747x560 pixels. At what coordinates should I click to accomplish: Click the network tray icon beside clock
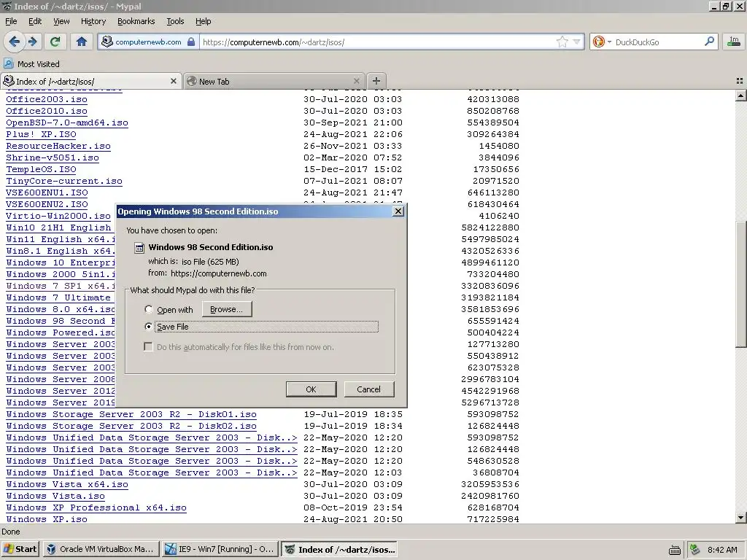695,550
